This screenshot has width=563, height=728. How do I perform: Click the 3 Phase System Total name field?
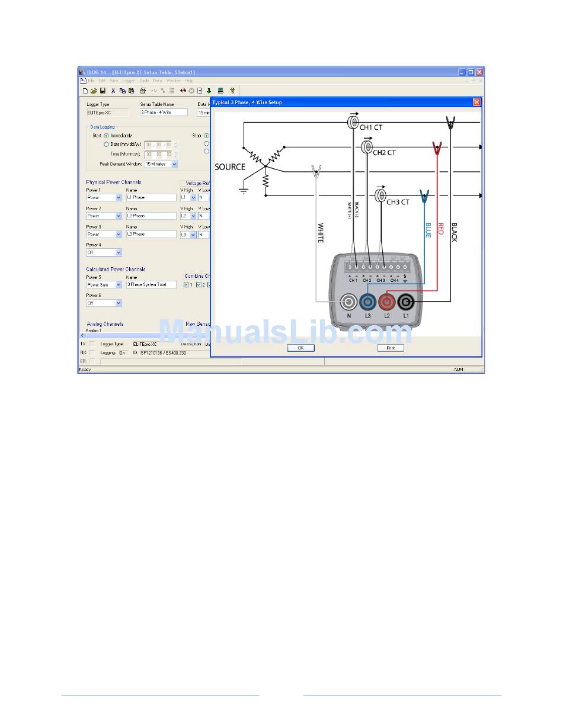151,285
